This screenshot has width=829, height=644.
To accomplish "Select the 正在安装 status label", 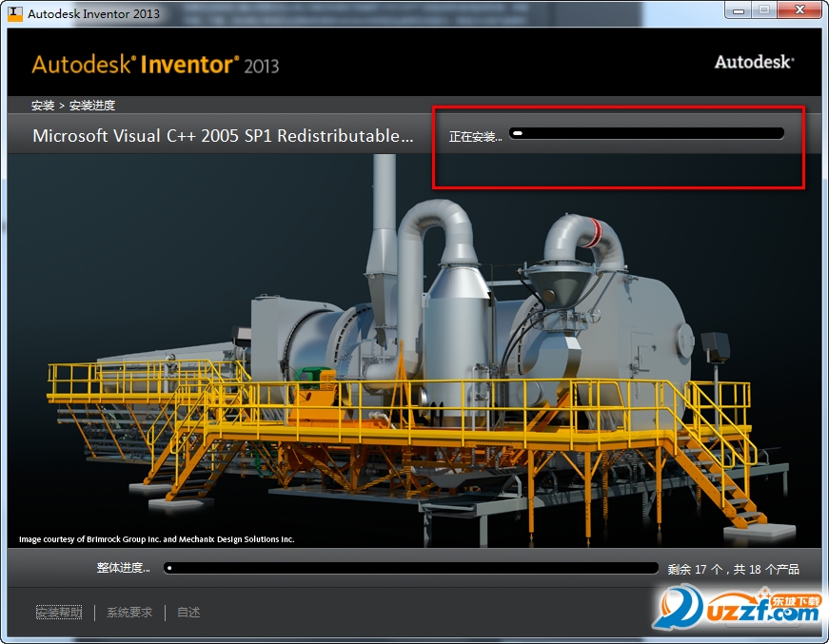I will click(x=475, y=137).
